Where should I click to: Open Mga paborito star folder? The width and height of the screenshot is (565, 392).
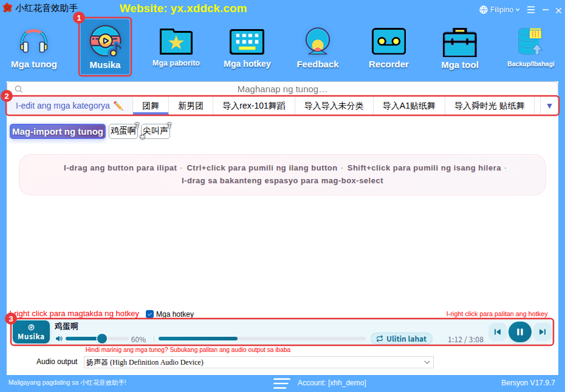click(x=176, y=48)
